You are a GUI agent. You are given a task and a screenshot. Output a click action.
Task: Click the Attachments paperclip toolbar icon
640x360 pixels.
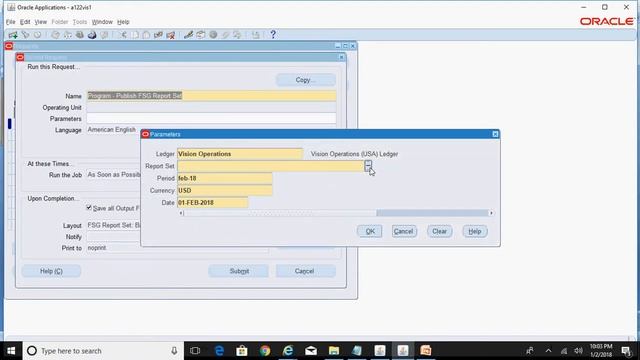(x=225, y=35)
